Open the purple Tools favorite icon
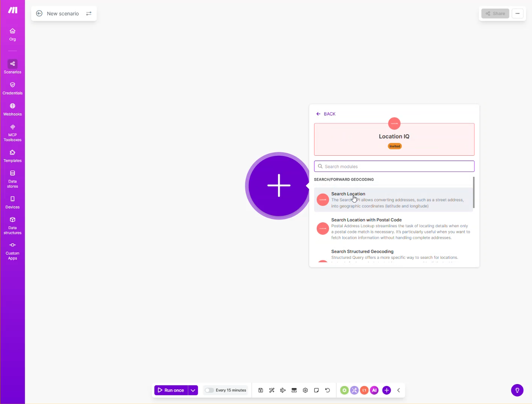Viewport: 532px width, 404px height. (x=354, y=390)
